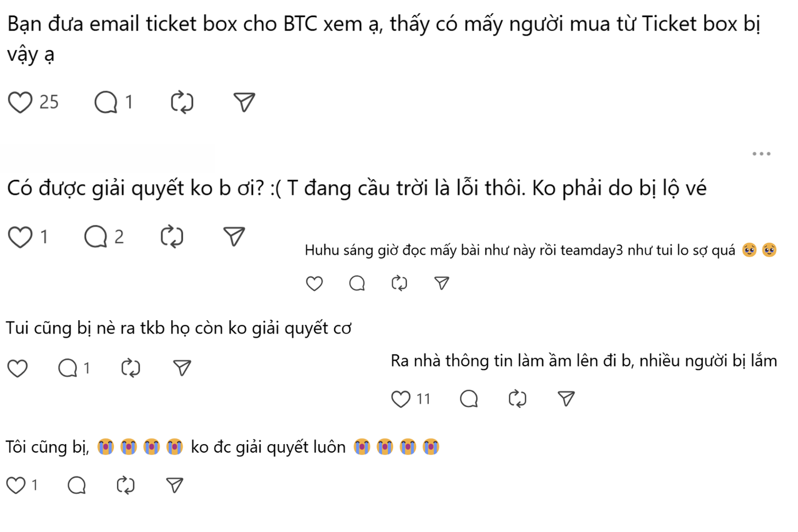
Task: Toggle like on the "Tôi cũng bị" post
Action: point(16,485)
